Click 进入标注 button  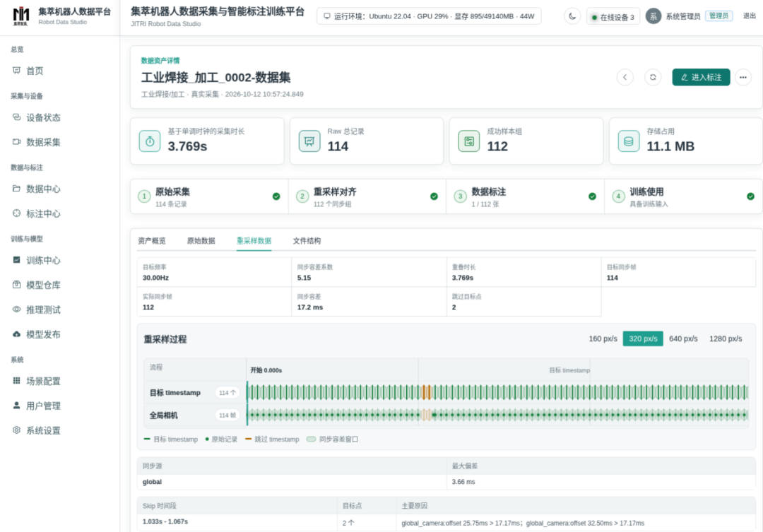[701, 78]
